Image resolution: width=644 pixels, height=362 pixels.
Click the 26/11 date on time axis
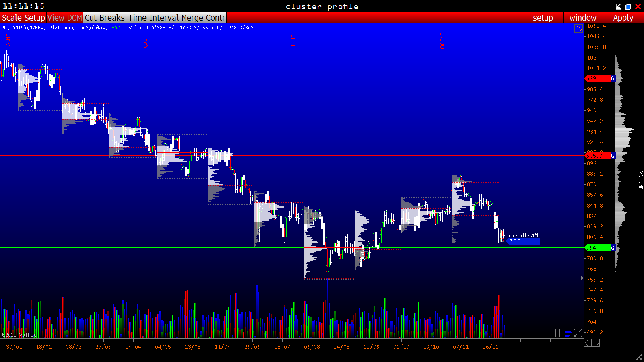click(x=491, y=347)
